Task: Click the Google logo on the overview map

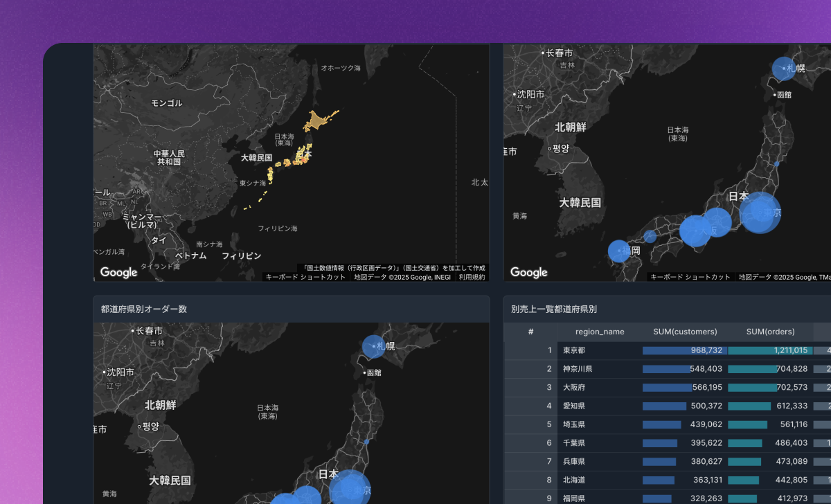Action: [118, 273]
